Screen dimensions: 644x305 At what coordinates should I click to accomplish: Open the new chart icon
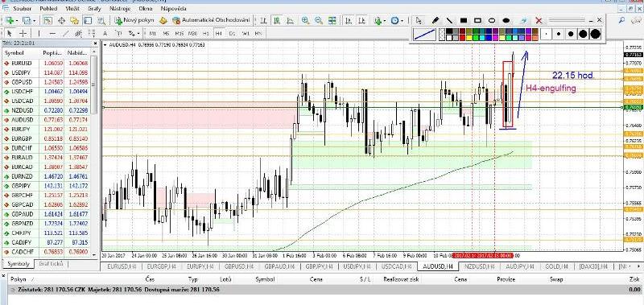pyautogui.click(x=9, y=20)
